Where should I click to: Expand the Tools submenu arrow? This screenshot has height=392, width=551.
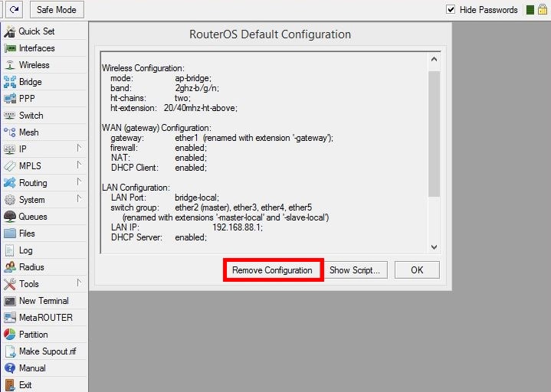click(x=79, y=283)
